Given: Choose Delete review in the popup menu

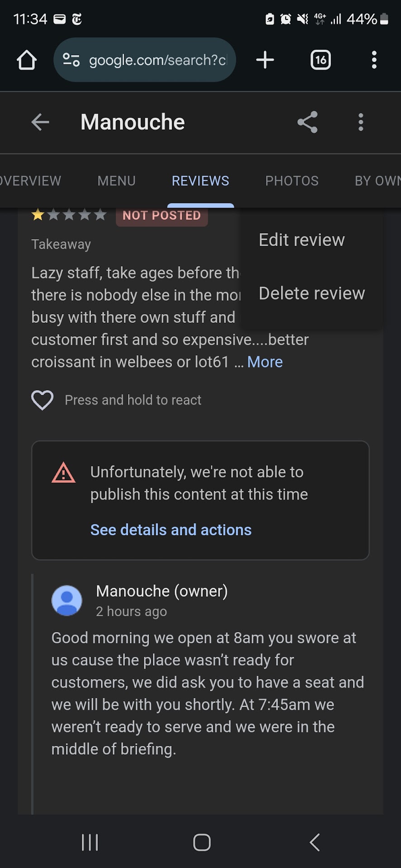Looking at the screenshot, I should 311,293.
